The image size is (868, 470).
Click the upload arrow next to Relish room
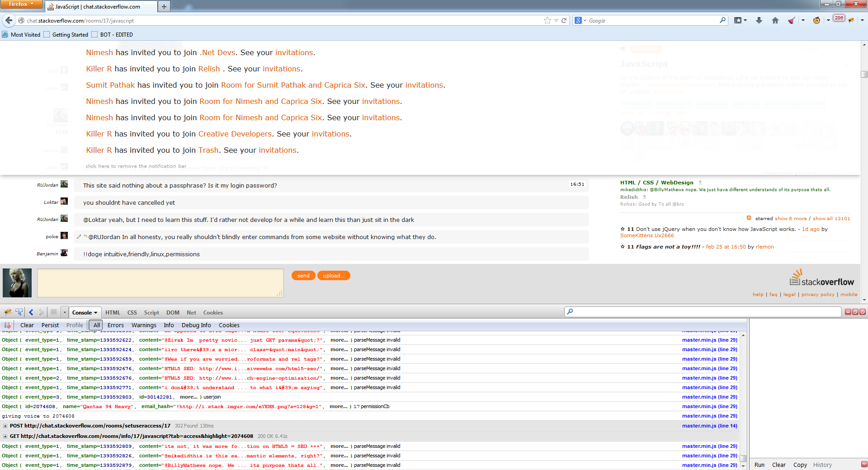(645, 197)
